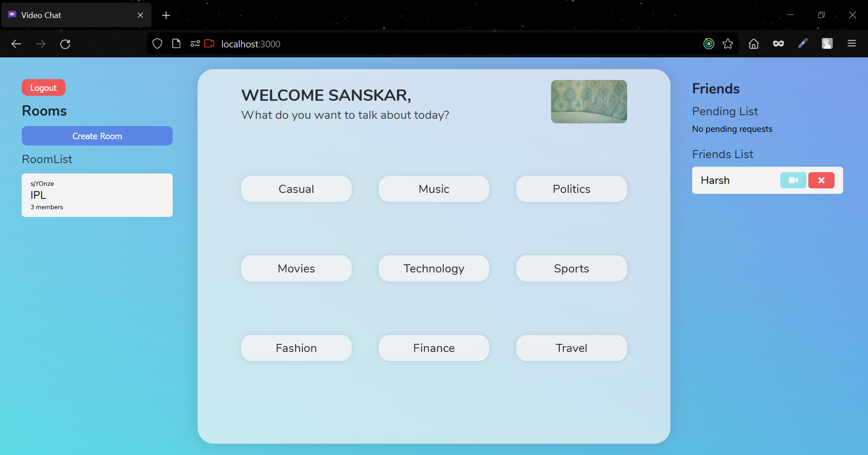Click the red camera-blocked indicator
868x455 pixels.
[209, 44]
